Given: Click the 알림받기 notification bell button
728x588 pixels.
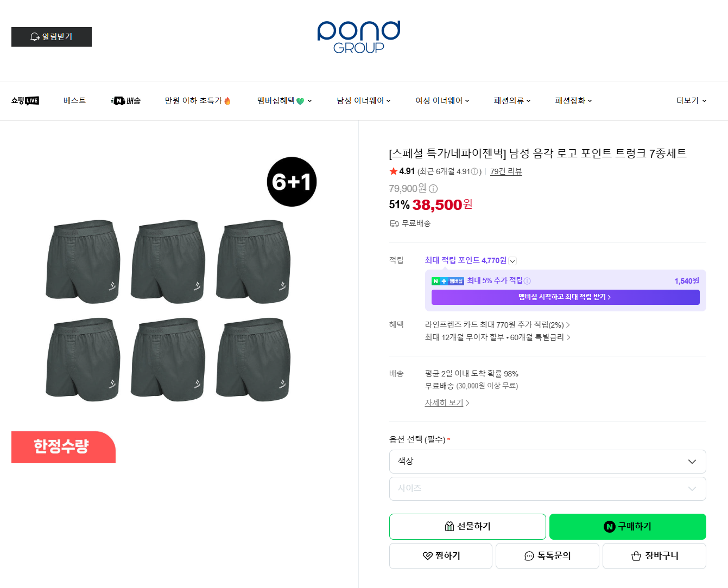Looking at the screenshot, I should (x=52, y=37).
